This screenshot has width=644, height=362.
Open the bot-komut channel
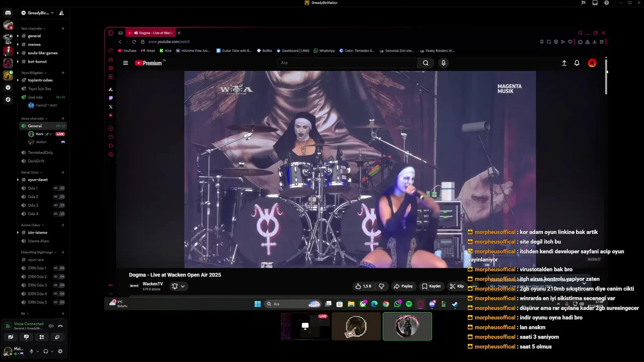41,61
